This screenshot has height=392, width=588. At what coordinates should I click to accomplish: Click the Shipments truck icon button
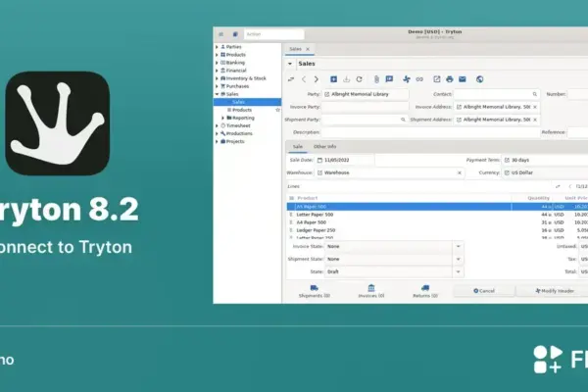pos(315,291)
